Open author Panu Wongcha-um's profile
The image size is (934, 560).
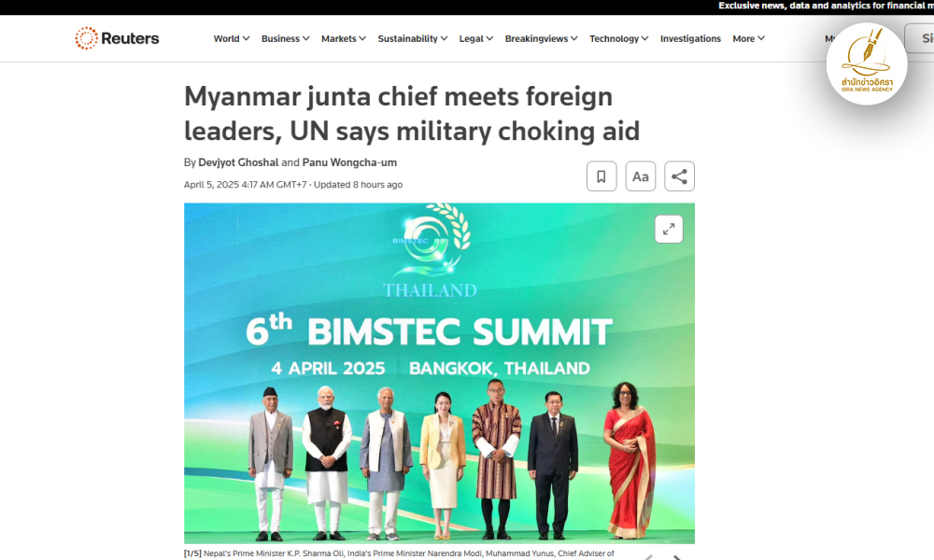[349, 162]
